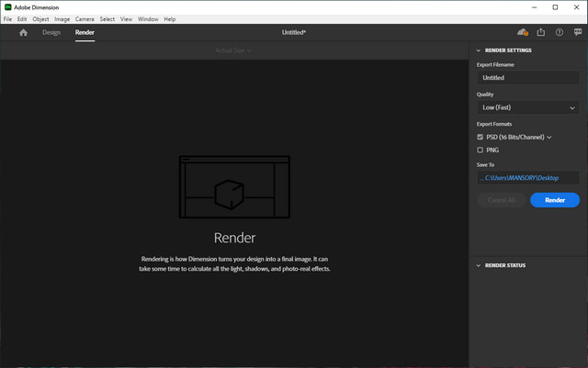The height and width of the screenshot is (368, 588).
Task: Collapse the Render Status section
Action: tap(478, 265)
